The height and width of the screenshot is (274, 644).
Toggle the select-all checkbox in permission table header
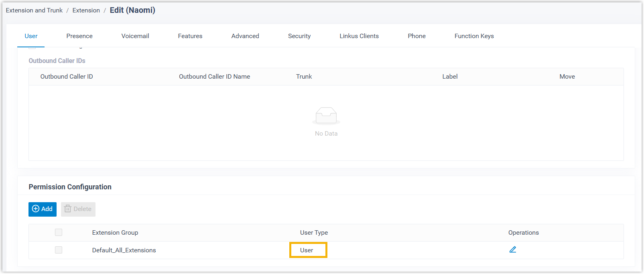pos(59,232)
